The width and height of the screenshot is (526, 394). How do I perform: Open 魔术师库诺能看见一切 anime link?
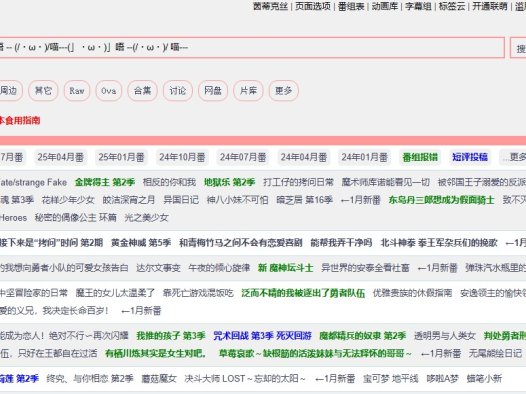(x=386, y=182)
